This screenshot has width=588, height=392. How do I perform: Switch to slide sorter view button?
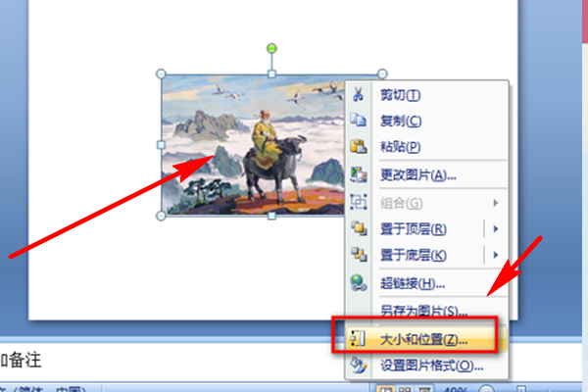404,389
